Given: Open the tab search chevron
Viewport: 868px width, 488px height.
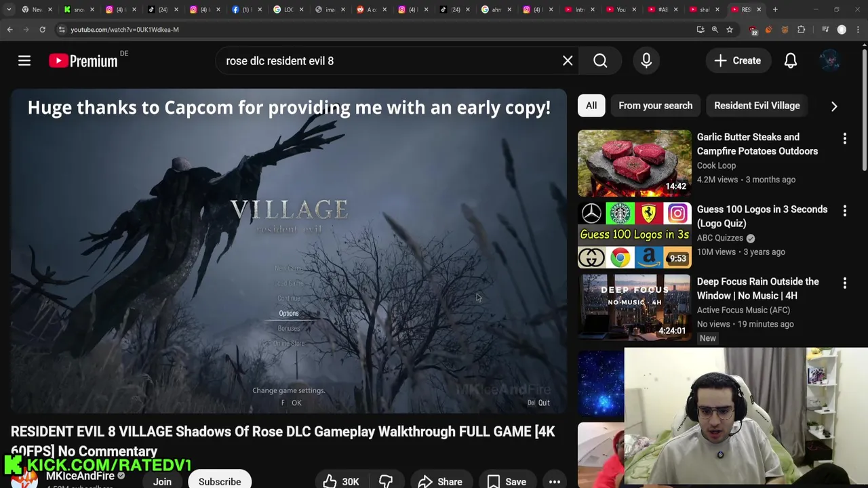Looking at the screenshot, I should [x=8, y=9].
